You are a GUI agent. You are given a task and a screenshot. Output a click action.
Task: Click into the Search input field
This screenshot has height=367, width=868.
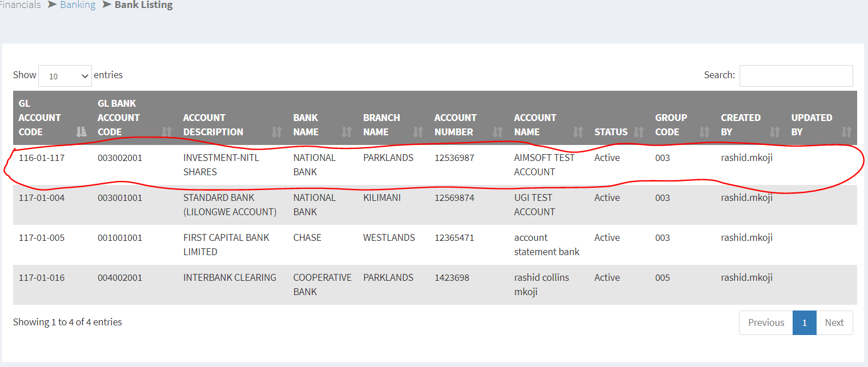coord(795,76)
